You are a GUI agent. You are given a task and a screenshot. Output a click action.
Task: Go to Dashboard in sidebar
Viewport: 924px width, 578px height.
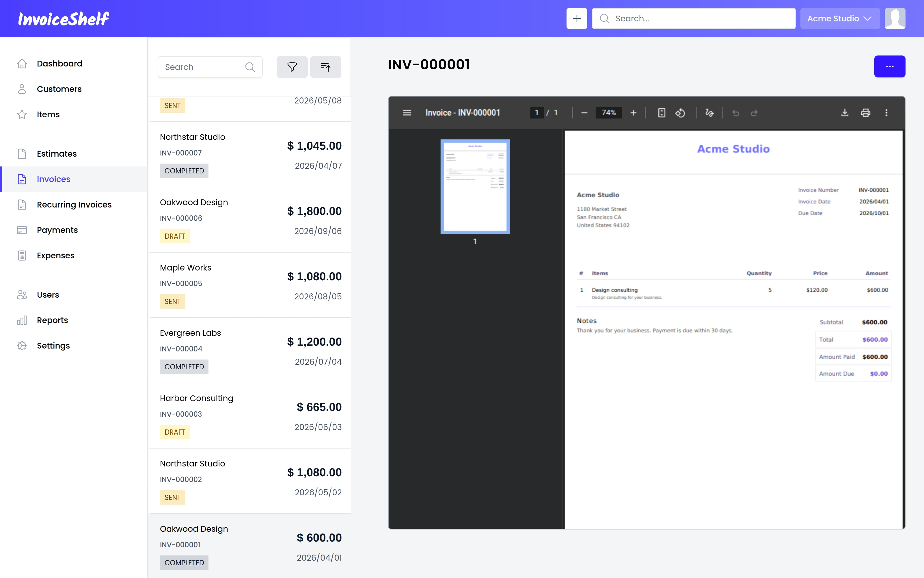click(74, 64)
